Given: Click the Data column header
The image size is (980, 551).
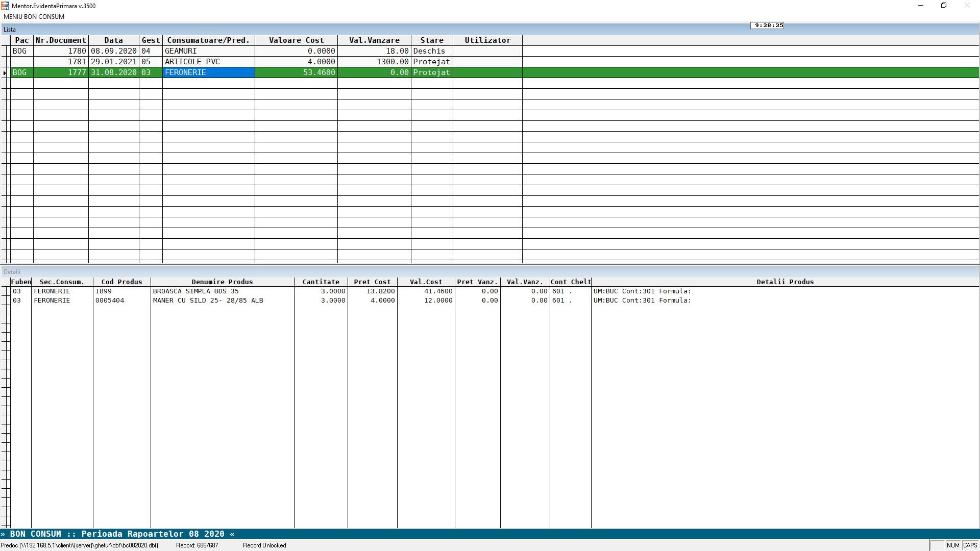Looking at the screenshot, I should tap(113, 40).
